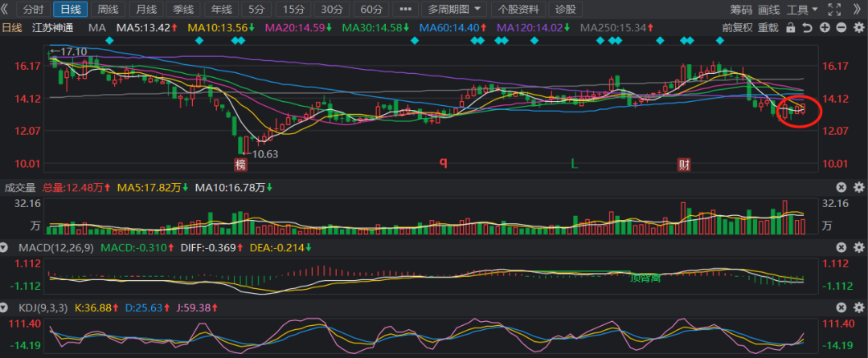Click the more periods ellipsis button
Viewport: 868px width, 358px height.
point(407,10)
